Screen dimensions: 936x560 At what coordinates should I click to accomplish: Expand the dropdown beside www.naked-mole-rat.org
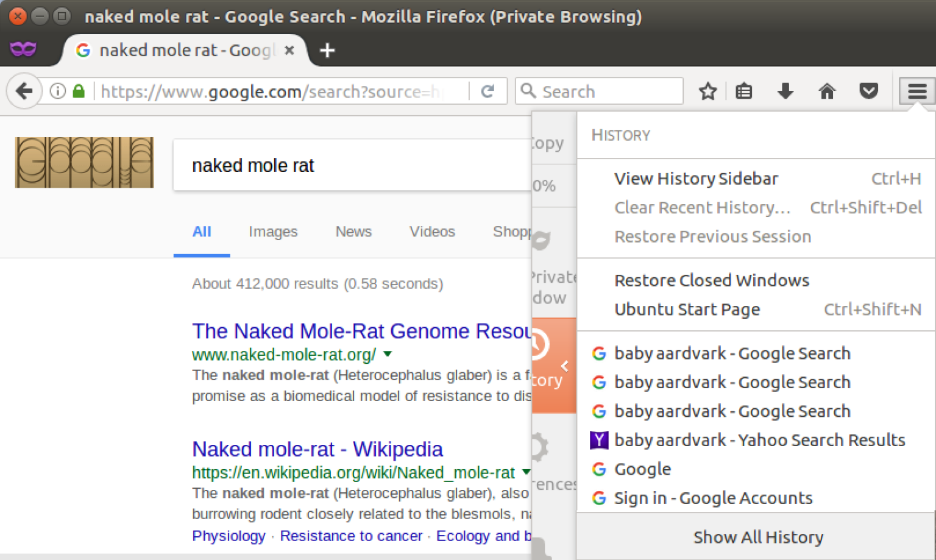coord(388,354)
